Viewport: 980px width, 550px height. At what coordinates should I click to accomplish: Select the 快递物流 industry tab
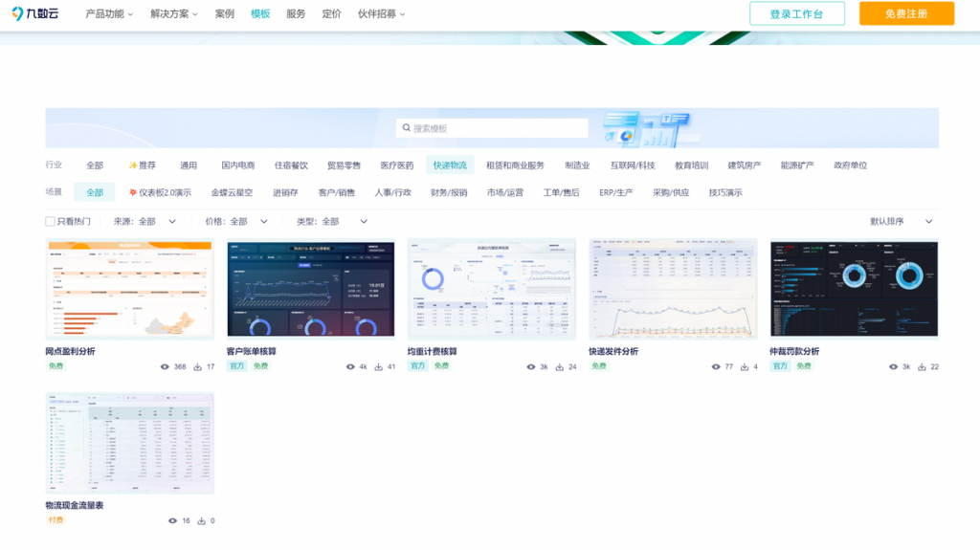click(x=450, y=165)
